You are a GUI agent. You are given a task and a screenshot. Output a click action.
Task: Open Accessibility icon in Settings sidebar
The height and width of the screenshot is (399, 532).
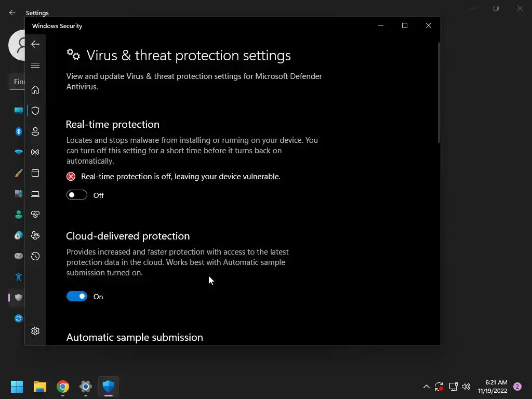coord(19,276)
